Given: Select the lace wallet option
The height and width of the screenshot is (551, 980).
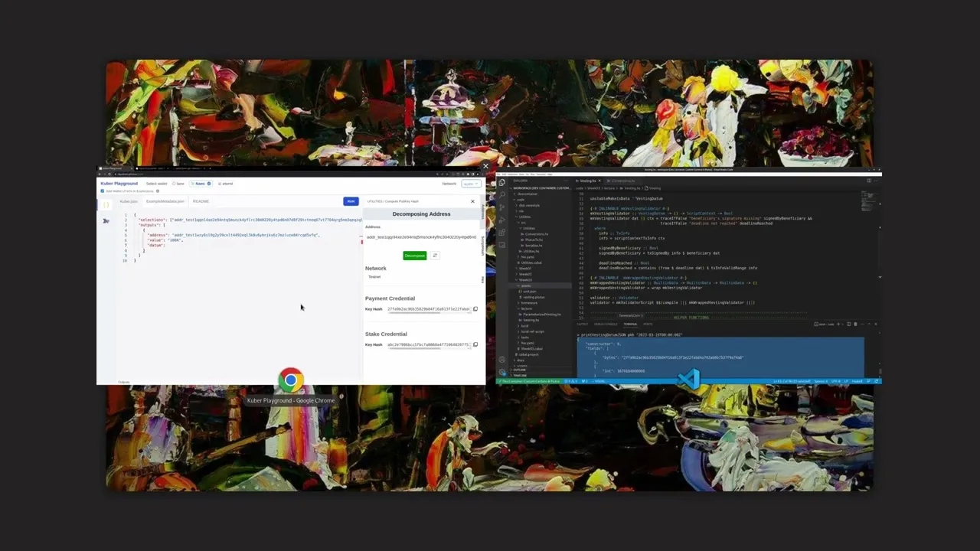Looking at the screenshot, I should pyautogui.click(x=178, y=184).
